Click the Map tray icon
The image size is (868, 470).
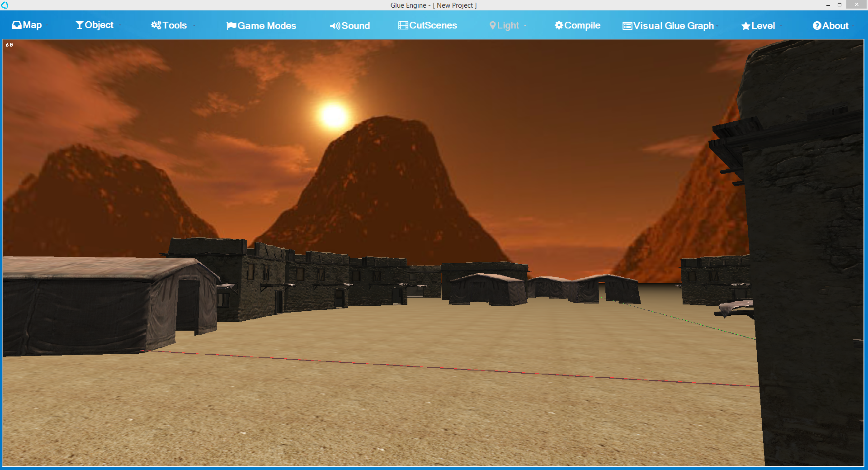17,25
